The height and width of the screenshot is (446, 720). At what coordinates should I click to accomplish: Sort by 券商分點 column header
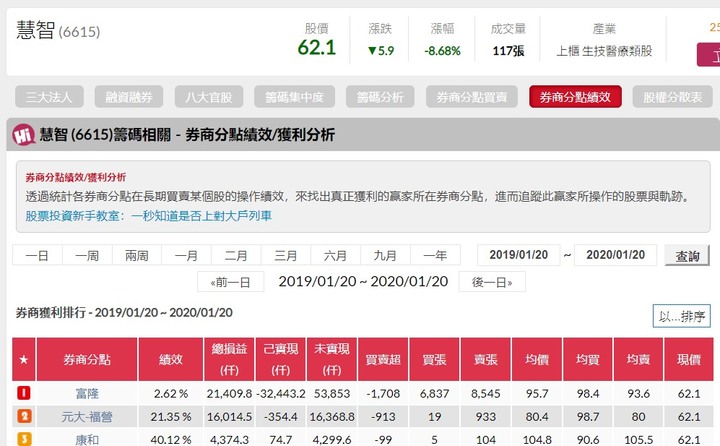[x=87, y=360]
